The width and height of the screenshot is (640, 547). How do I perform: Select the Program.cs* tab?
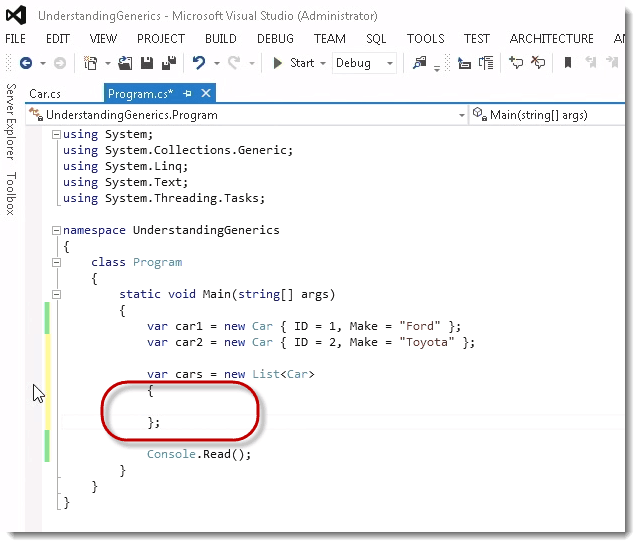point(140,94)
